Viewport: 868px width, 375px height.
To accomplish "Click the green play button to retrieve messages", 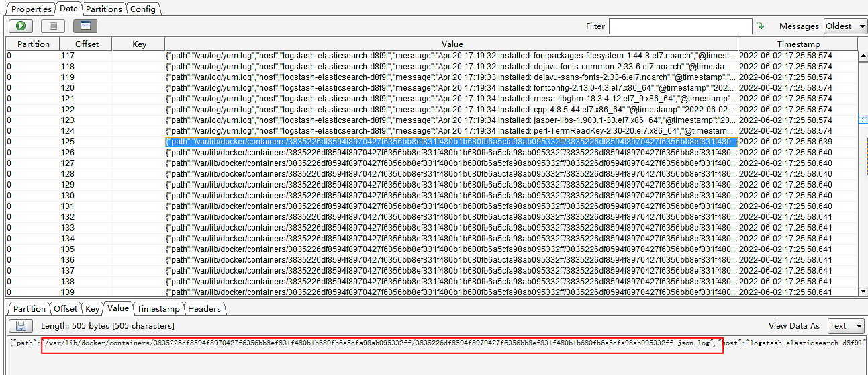I will (21, 26).
